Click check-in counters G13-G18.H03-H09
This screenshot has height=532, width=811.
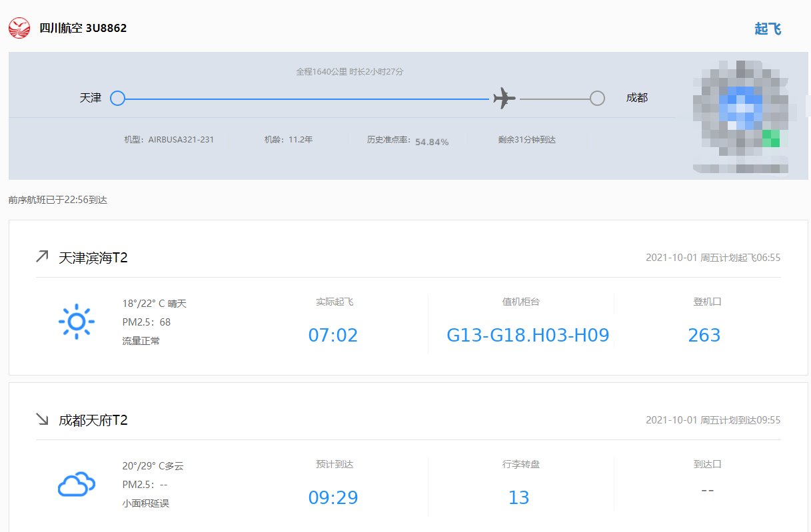click(528, 335)
